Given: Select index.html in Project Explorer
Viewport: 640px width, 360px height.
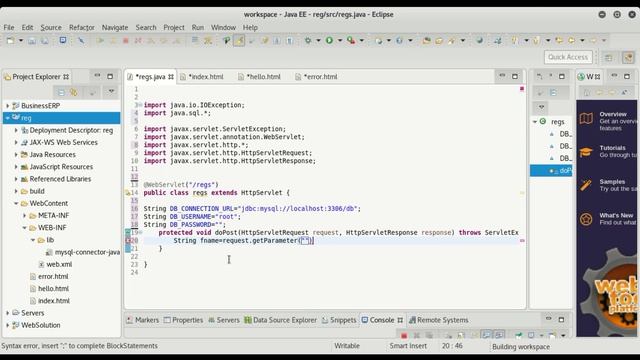Looking at the screenshot, I should coord(50,301).
